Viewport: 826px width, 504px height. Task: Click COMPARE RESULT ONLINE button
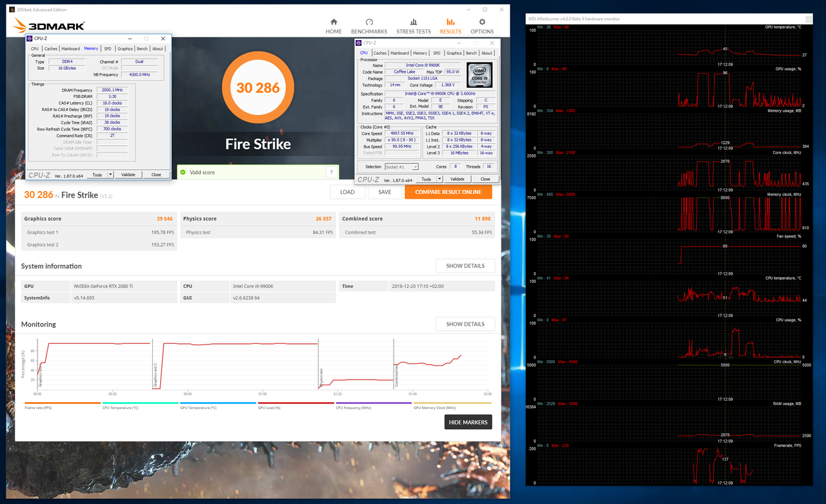448,192
